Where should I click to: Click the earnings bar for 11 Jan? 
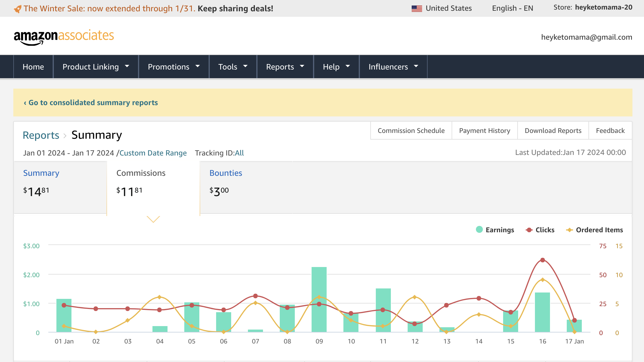click(383, 310)
